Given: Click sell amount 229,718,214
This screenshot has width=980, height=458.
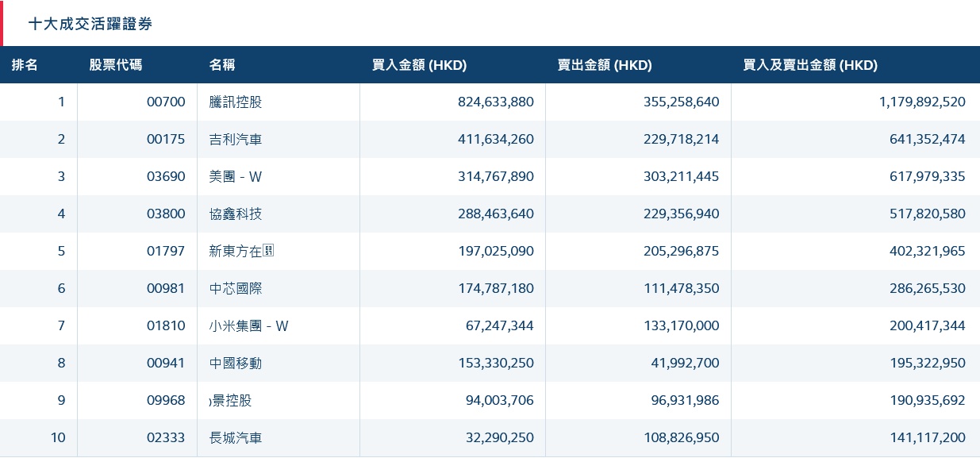Looking at the screenshot, I should click(682, 139).
